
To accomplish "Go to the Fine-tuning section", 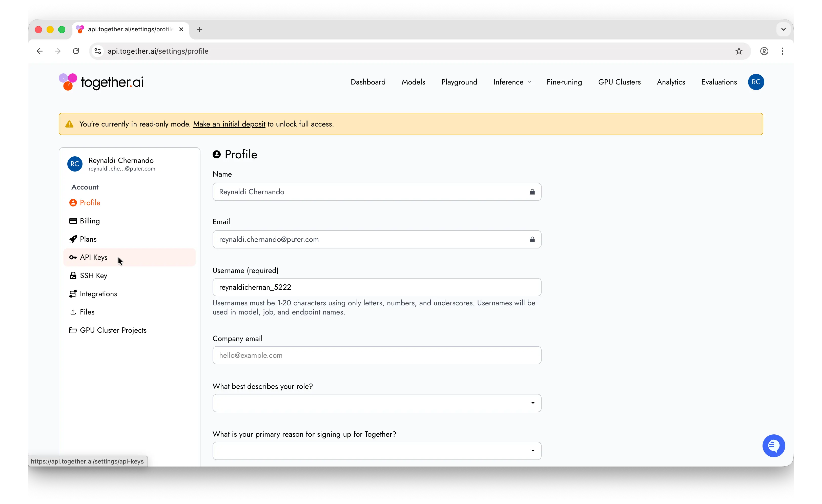I will point(564,82).
